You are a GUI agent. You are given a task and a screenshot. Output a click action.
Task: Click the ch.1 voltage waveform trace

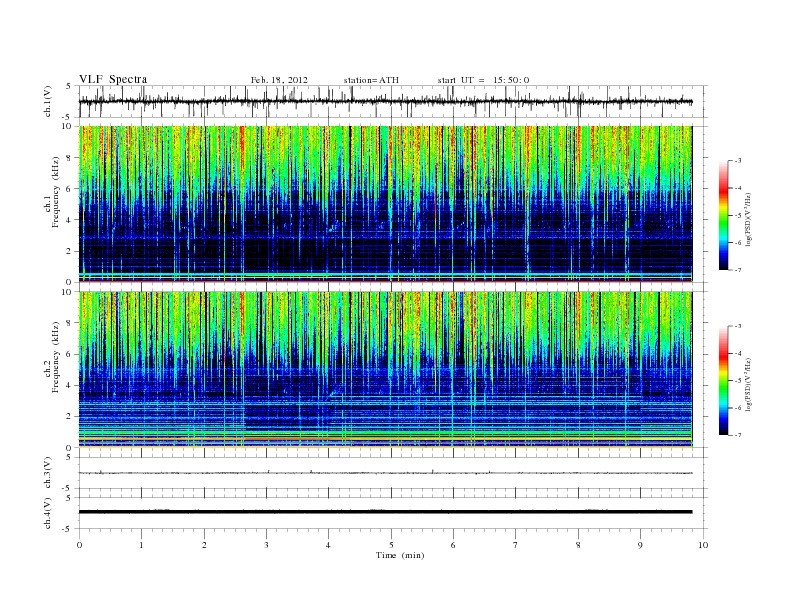click(x=385, y=101)
